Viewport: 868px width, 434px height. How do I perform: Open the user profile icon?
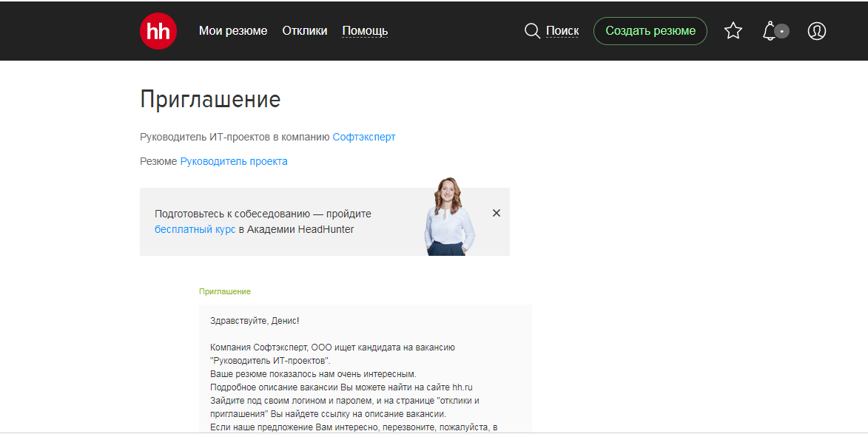(816, 31)
